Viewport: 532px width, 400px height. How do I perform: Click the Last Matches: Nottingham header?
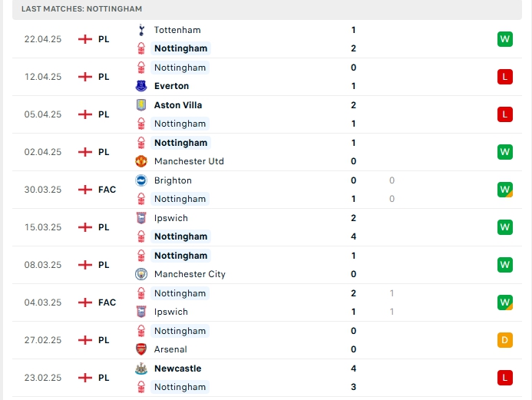coord(82,8)
